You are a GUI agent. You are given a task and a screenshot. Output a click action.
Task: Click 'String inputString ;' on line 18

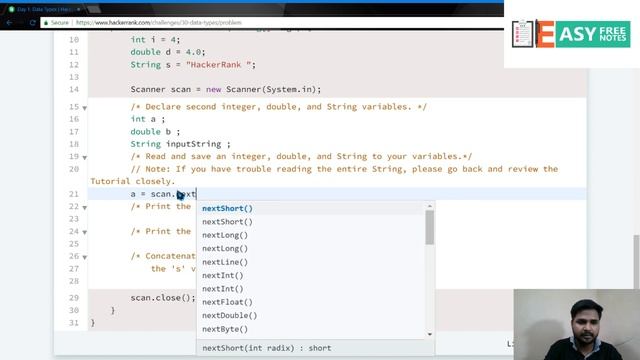180,144
